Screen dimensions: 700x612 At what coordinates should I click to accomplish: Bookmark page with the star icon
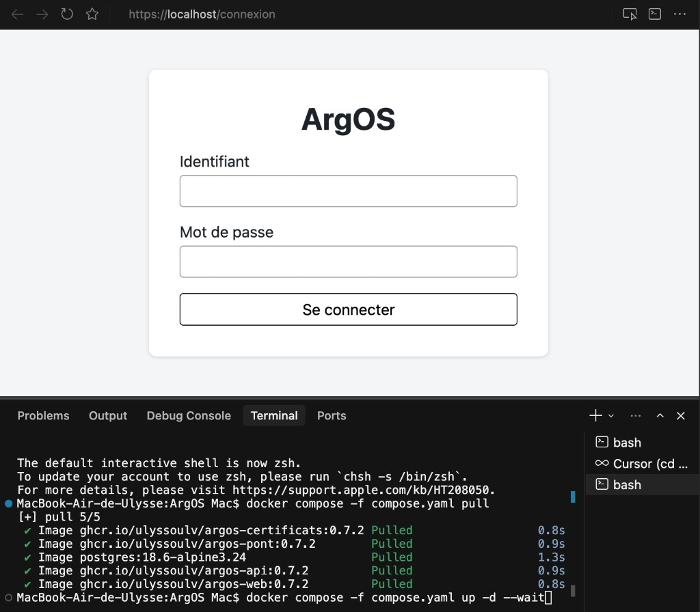tap(92, 14)
